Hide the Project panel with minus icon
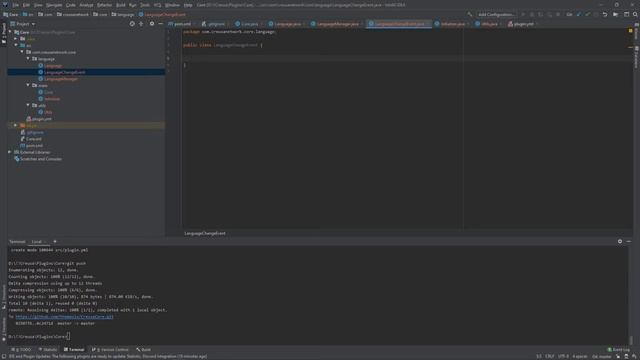Image resolution: width=640 pixels, height=360 pixels. click(x=160, y=24)
